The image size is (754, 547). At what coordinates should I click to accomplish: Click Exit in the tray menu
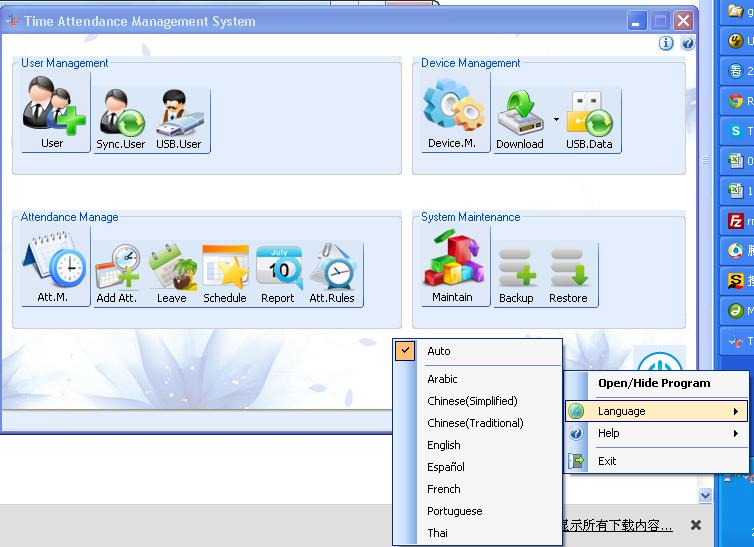[x=656, y=461]
